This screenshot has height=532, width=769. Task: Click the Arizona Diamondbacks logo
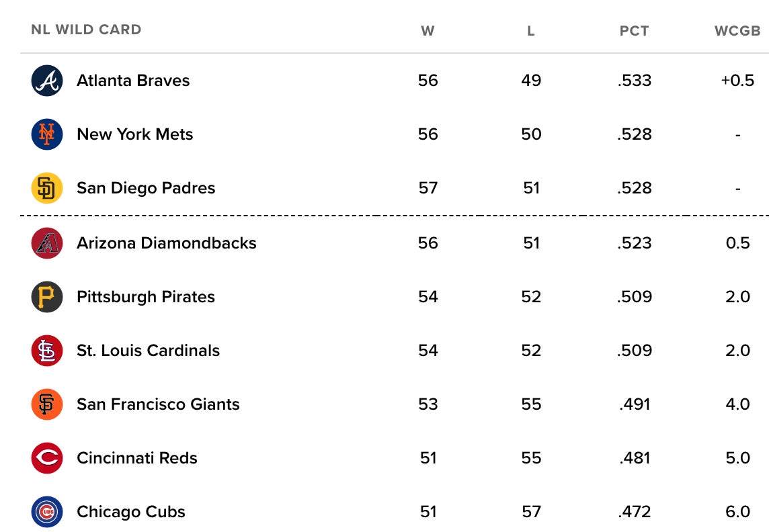(47, 242)
